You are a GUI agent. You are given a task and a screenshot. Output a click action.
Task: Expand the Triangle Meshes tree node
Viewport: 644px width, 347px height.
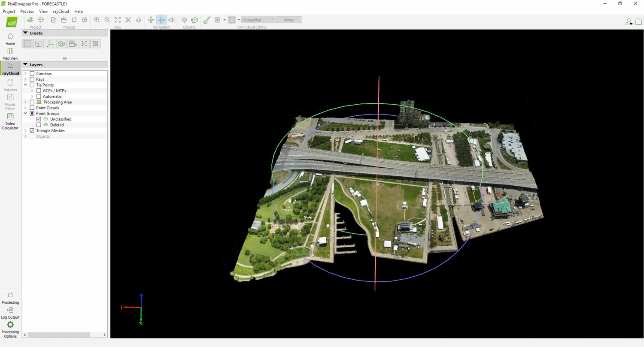[25, 130]
